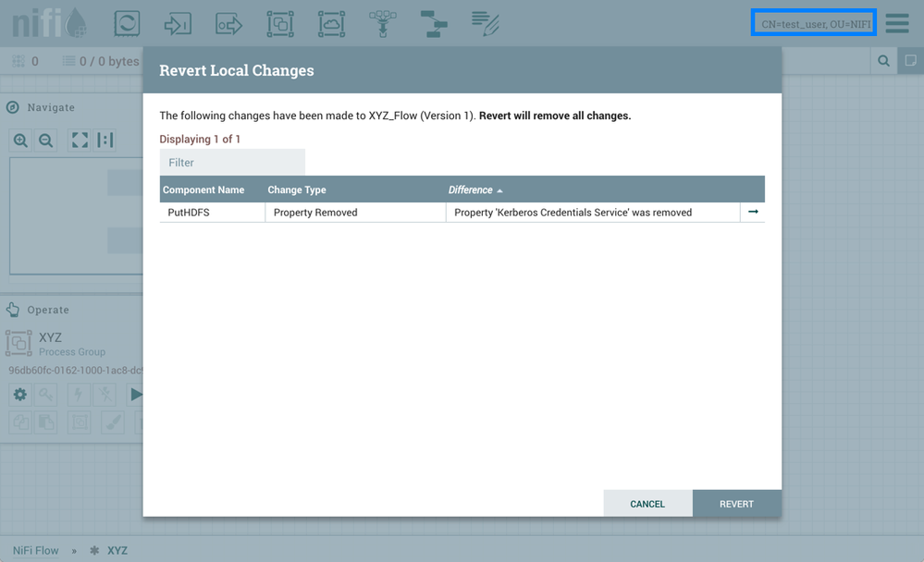This screenshot has height=562, width=924.
Task: Click the CANCEL button
Action: click(647, 503)
